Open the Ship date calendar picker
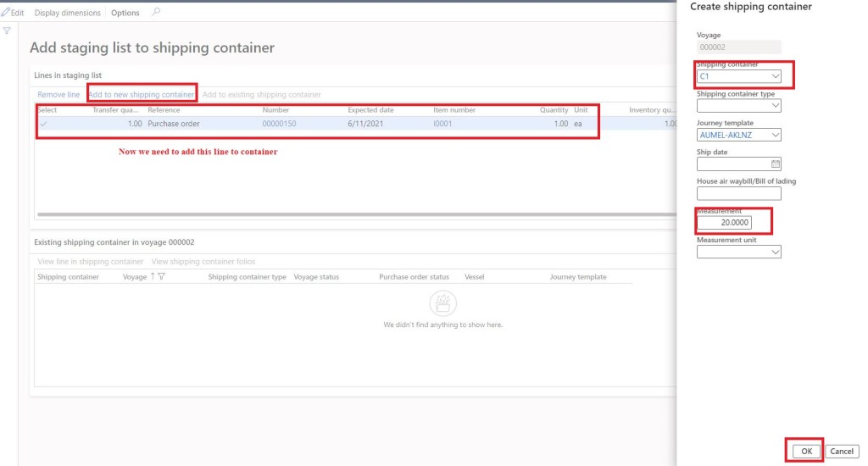868x466 pixels. pos(775,164)
